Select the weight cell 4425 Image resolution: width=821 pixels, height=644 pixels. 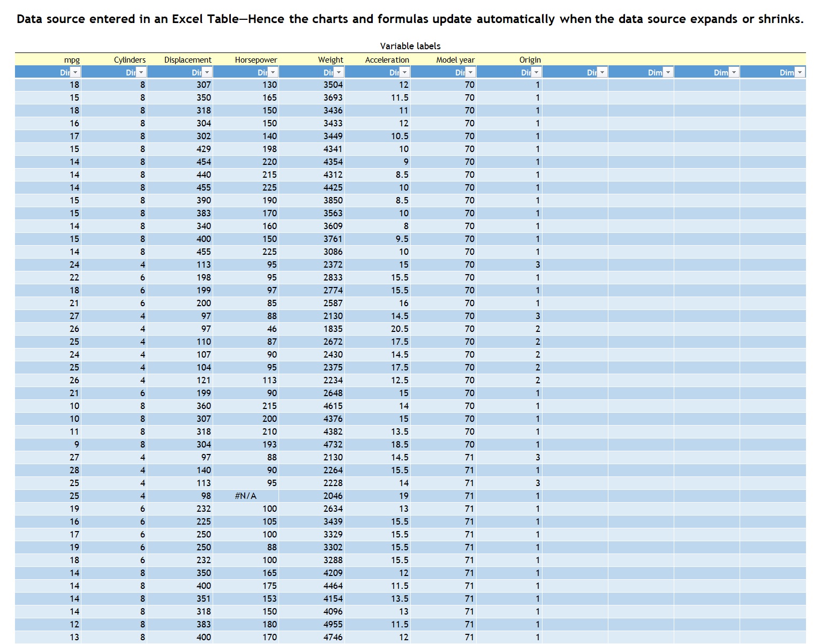pyautogui.click(x=312, y=187)
